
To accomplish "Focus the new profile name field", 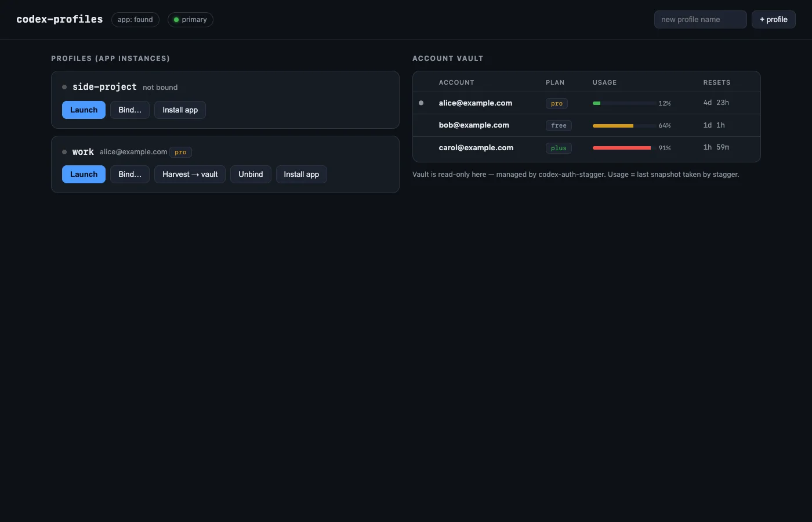I will point(700,19).
